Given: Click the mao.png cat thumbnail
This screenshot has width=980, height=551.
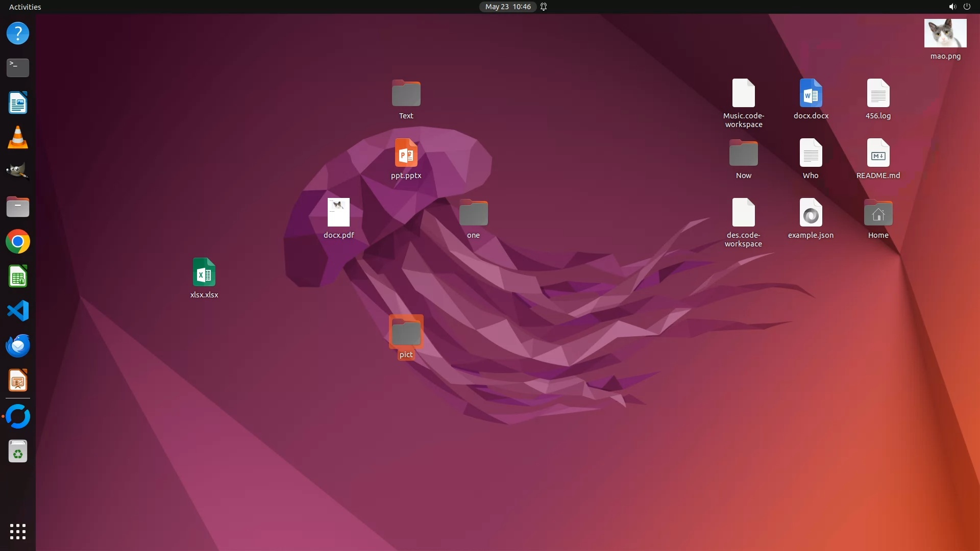Looking at the screenshot, I should click(x=945, y=34).
